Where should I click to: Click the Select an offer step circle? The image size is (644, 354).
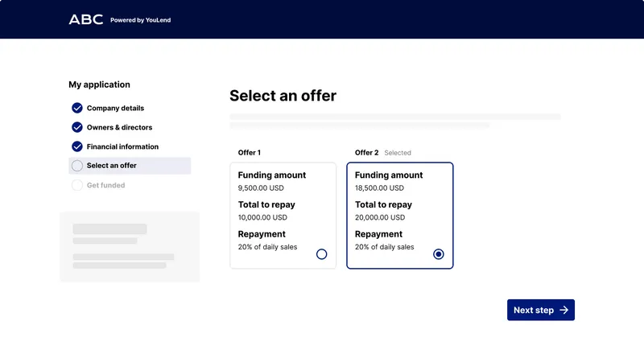[x=77, y=166]
